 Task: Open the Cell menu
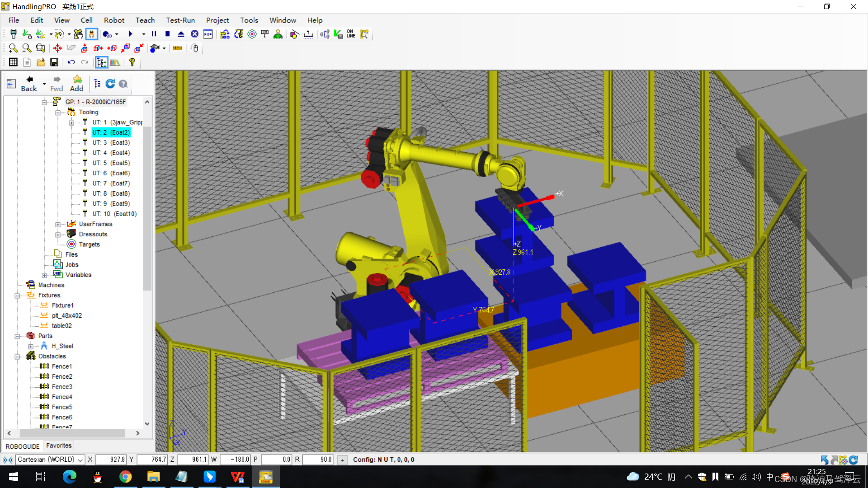point(86,20)
